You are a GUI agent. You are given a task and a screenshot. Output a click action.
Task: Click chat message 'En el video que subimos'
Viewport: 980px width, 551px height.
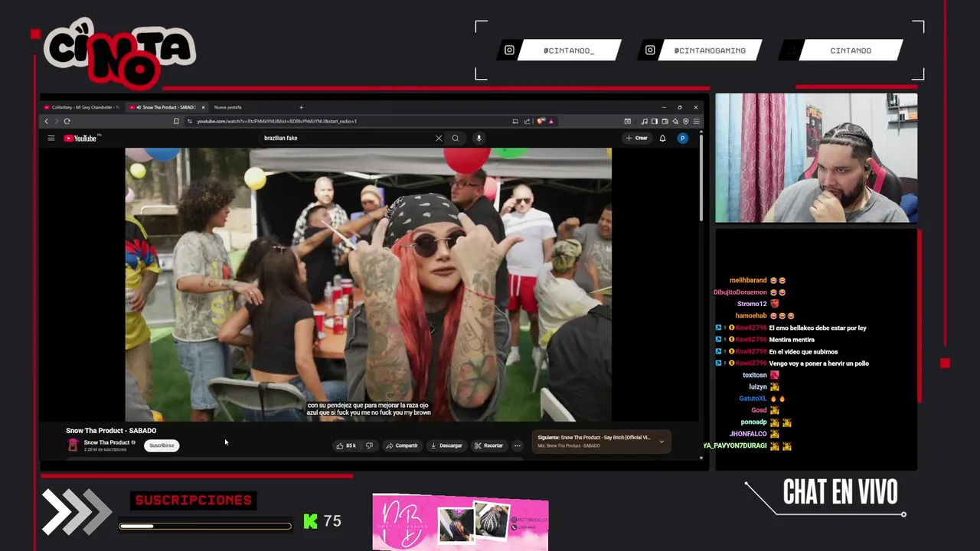[803, 352]
